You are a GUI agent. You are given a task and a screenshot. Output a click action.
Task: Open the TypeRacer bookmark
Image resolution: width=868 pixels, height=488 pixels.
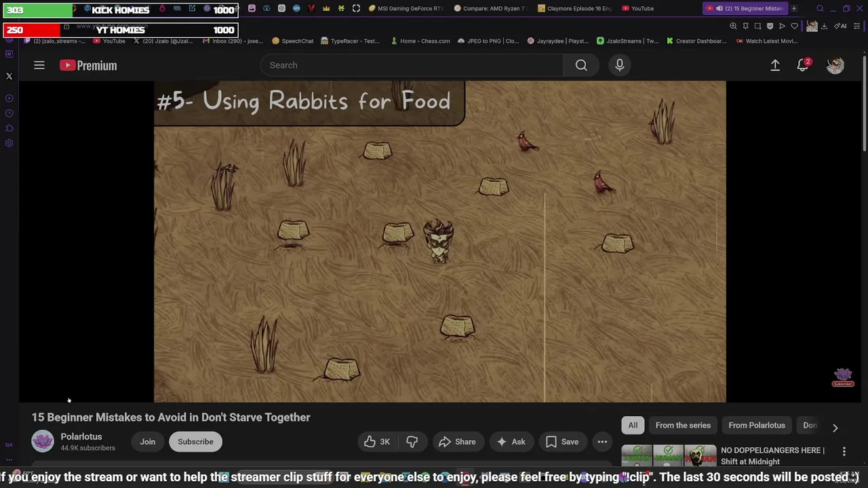click(x=350, y=41)
